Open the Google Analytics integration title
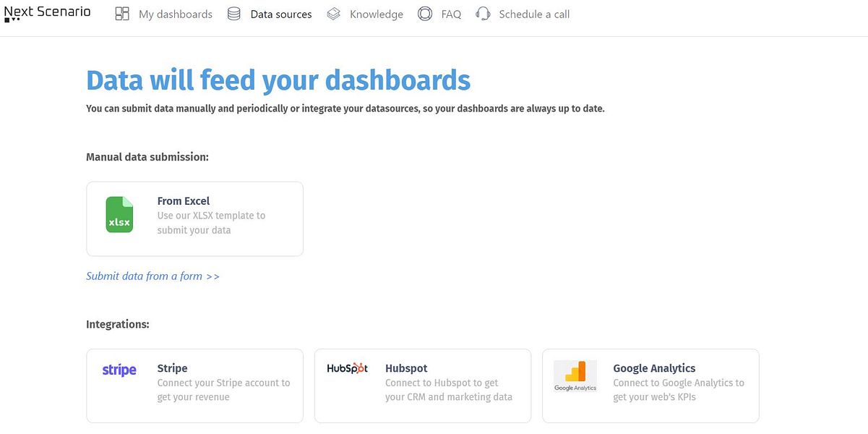This screenshot has height=434, width=868. coord(654,368)
